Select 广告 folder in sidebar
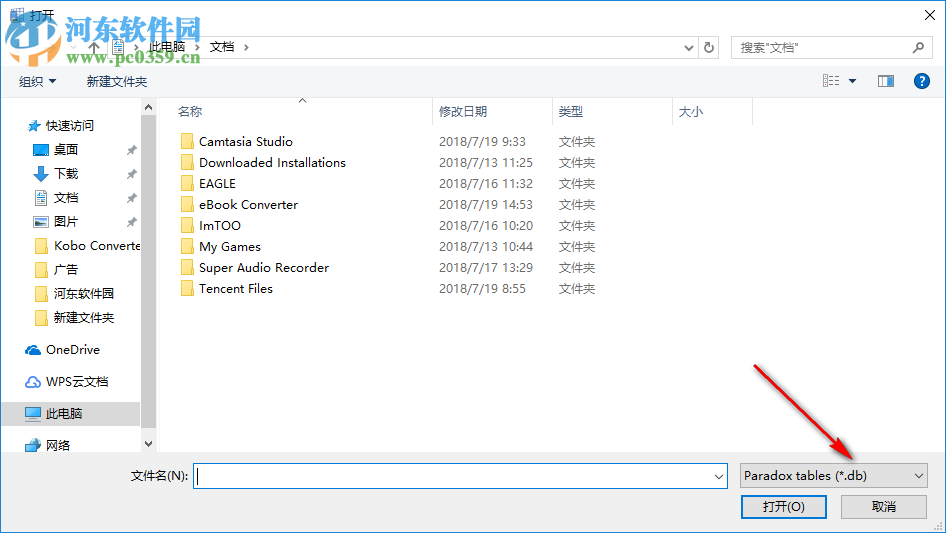The width and height of the screenshot is (946, 533). (66, 269)
